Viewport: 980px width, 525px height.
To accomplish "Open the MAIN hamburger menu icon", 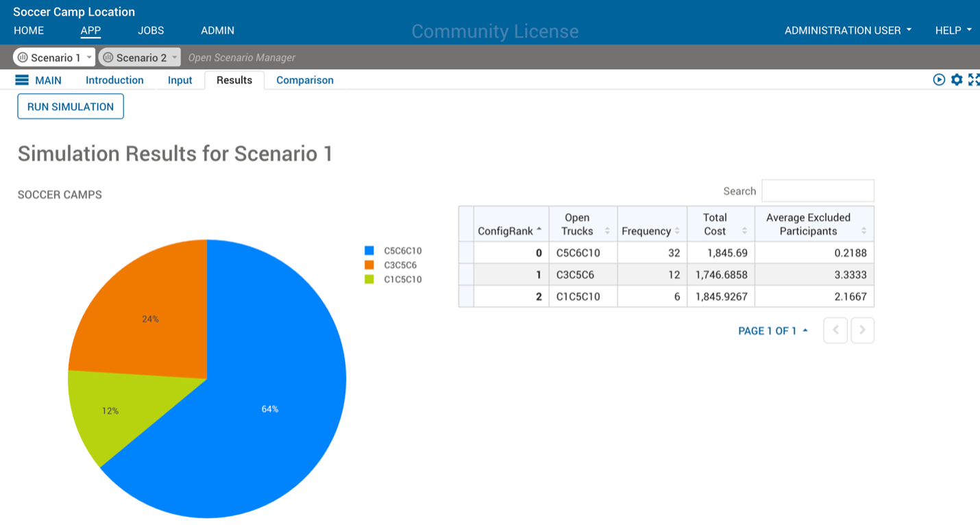I will 22,80.
